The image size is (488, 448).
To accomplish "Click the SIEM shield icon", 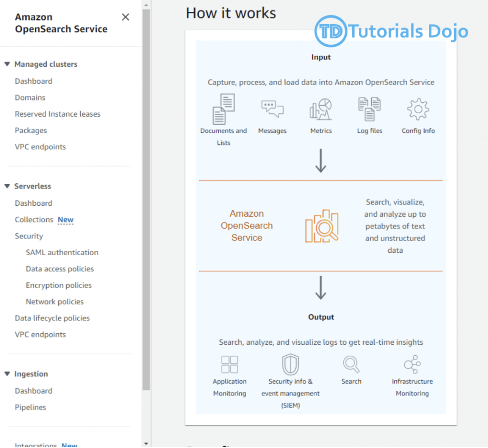I will (x=290, y=364).
